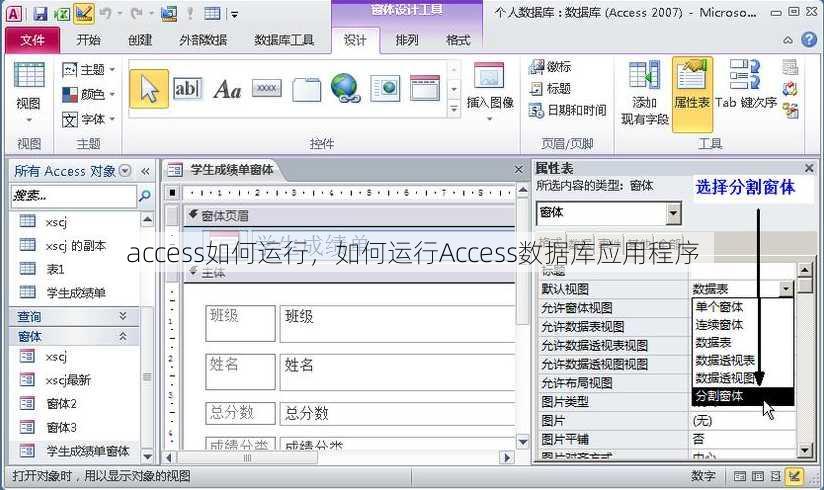
Task: Toggle the Property Sheet (属性表) button
Action: coord(692,94)
